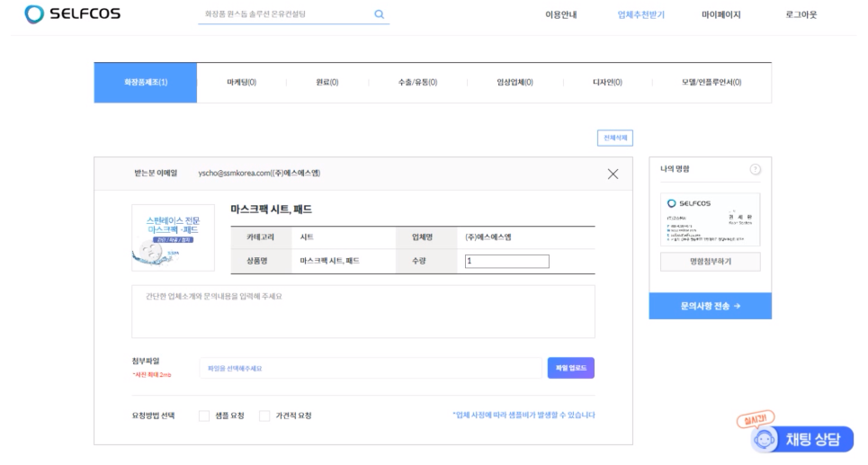The image size is (868, 465).
Task: Click the business card preview image
Action: pos(710,219)
